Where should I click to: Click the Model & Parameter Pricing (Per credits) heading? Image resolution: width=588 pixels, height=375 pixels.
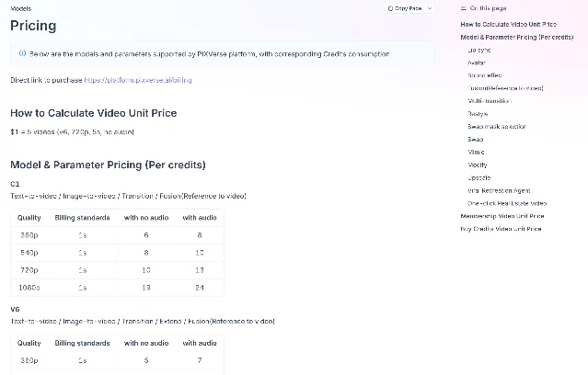tap(108, 165)
